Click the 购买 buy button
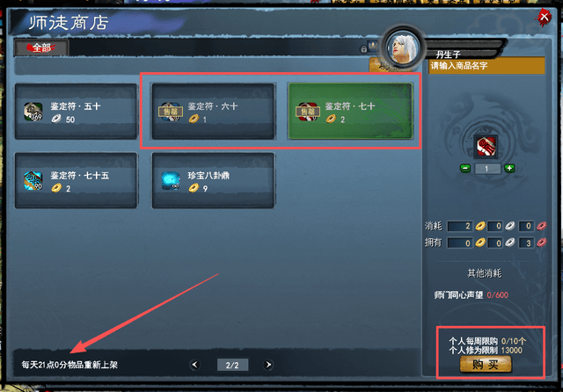 (486, 365)
